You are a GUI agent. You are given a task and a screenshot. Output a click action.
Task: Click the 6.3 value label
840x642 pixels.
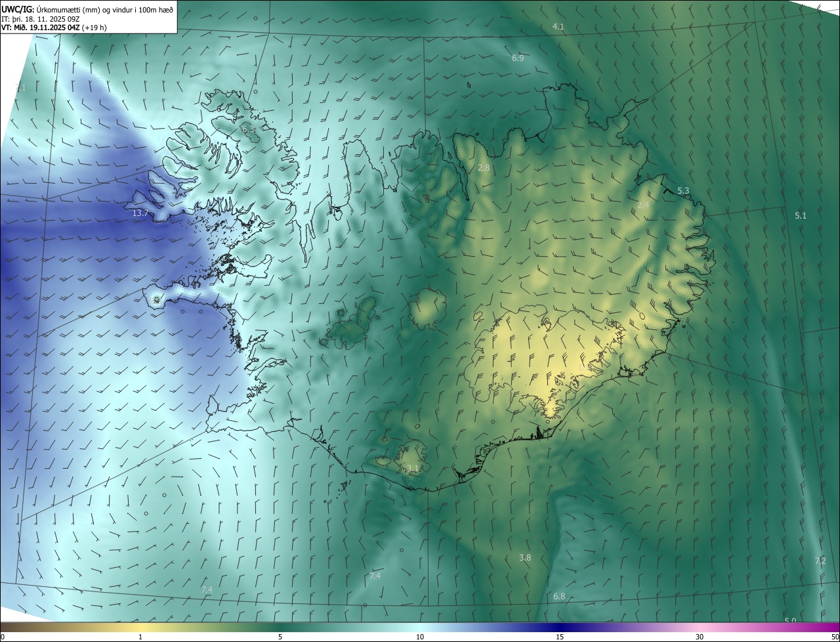(x=249, y=130)
